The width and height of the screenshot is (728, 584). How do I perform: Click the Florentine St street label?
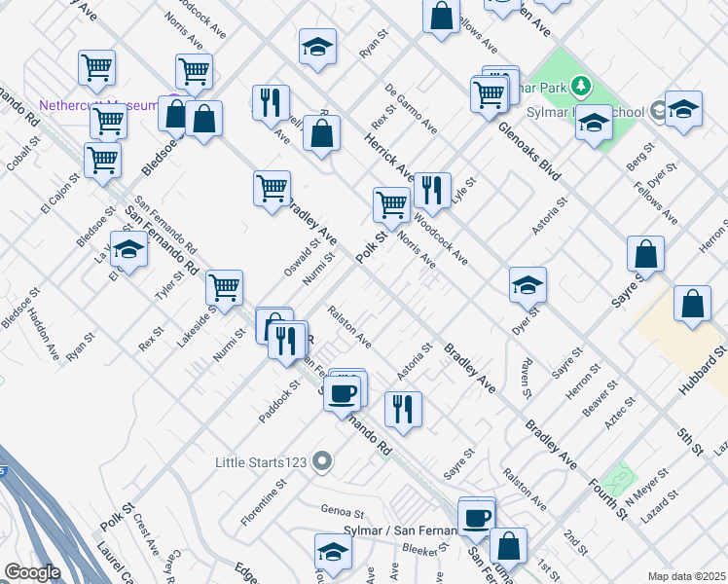coord(264,503)
